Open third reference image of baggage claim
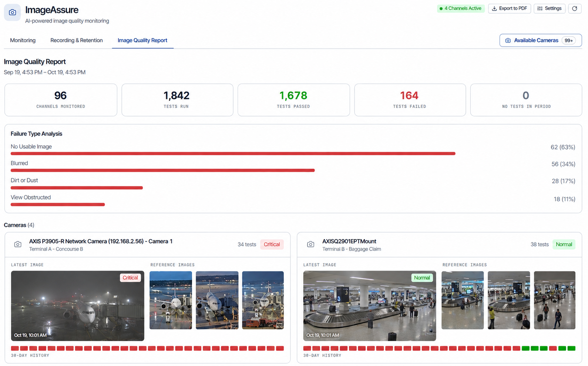The width and height of the screenshot is (588, 366). (x=555, y=300)
